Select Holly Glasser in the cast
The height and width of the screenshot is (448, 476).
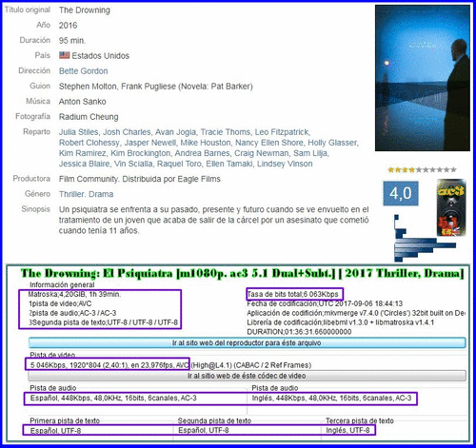(x=332, y=143)
